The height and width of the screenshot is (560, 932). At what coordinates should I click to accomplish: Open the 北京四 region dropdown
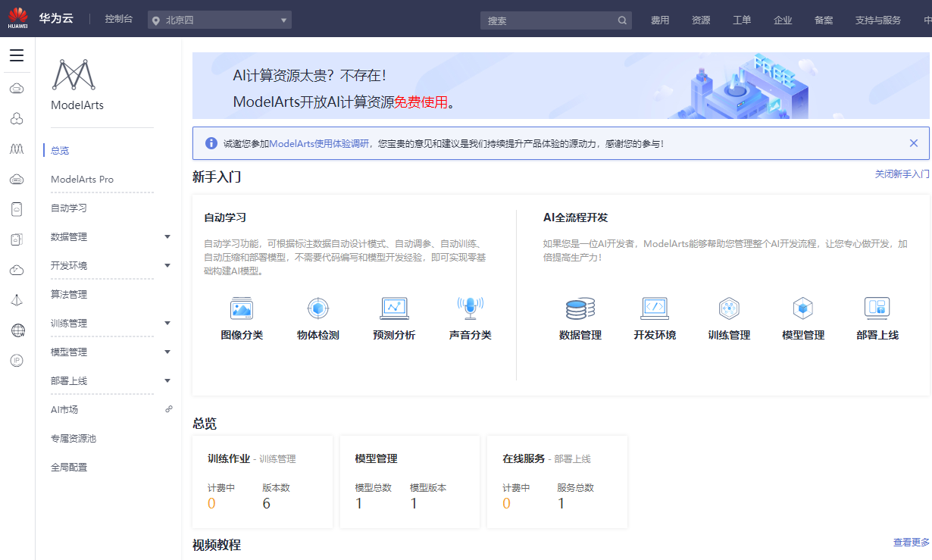[220, 20]
